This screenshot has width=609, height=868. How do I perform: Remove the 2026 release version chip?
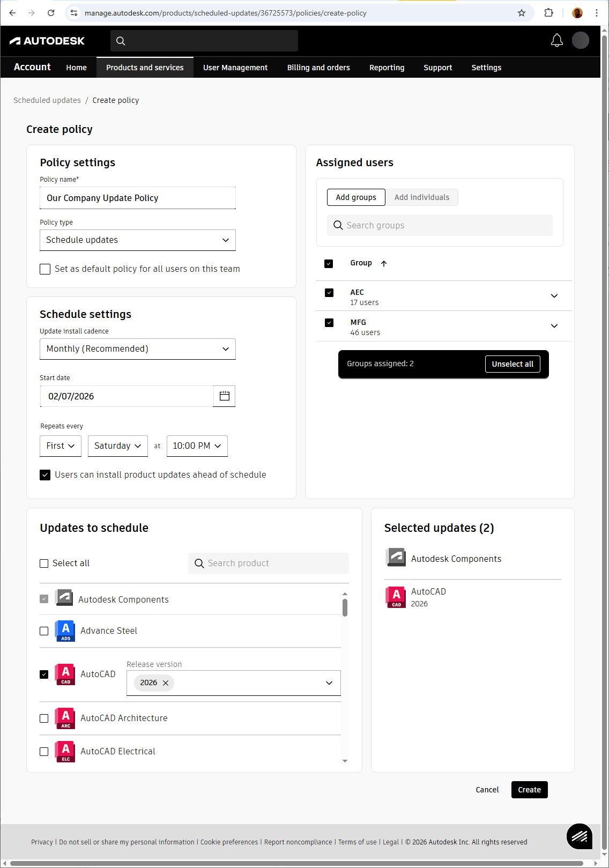(x=166, y=683)
